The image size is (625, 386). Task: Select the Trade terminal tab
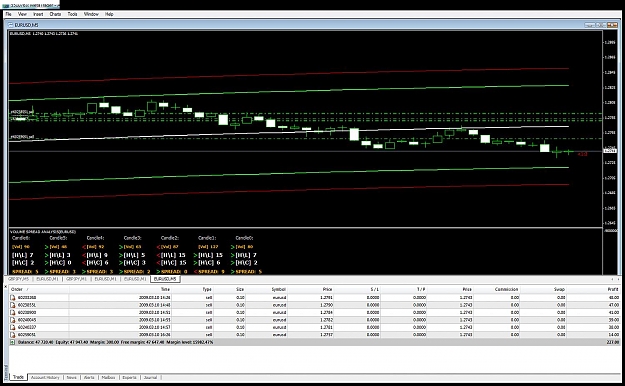pos(18,377)
